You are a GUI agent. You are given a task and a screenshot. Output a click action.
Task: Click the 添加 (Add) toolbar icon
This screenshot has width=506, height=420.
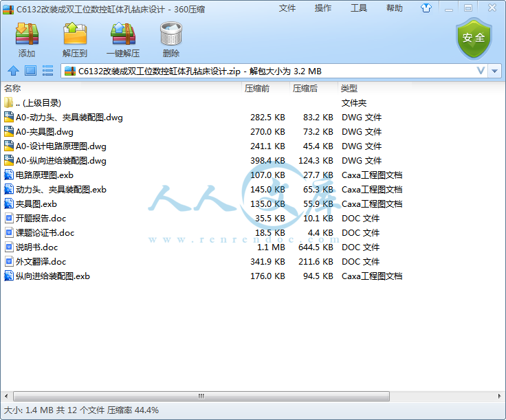pyautogui.click(x=27, y=34)
